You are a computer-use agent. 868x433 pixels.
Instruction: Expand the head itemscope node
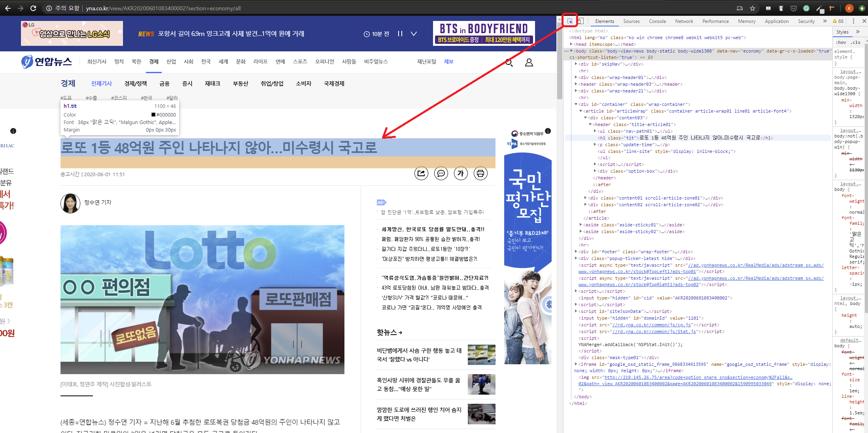571,44
